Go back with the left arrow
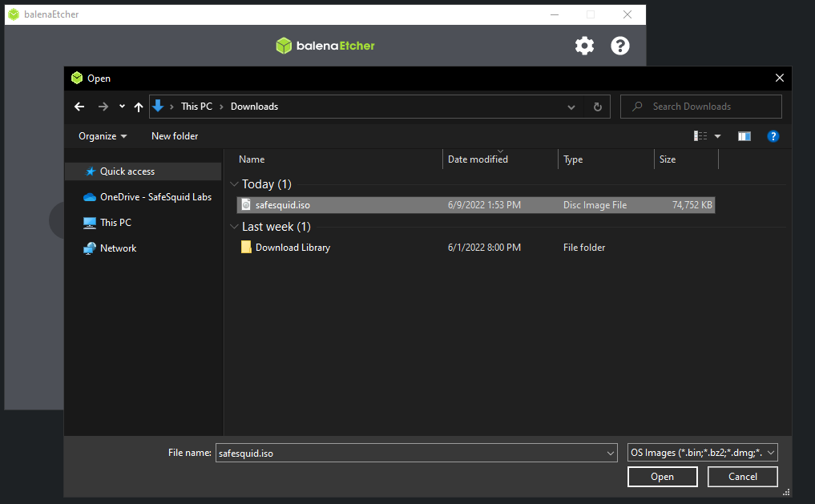This screenshot has height=504, width=815. pyautogui.click(x=79, y=107)
